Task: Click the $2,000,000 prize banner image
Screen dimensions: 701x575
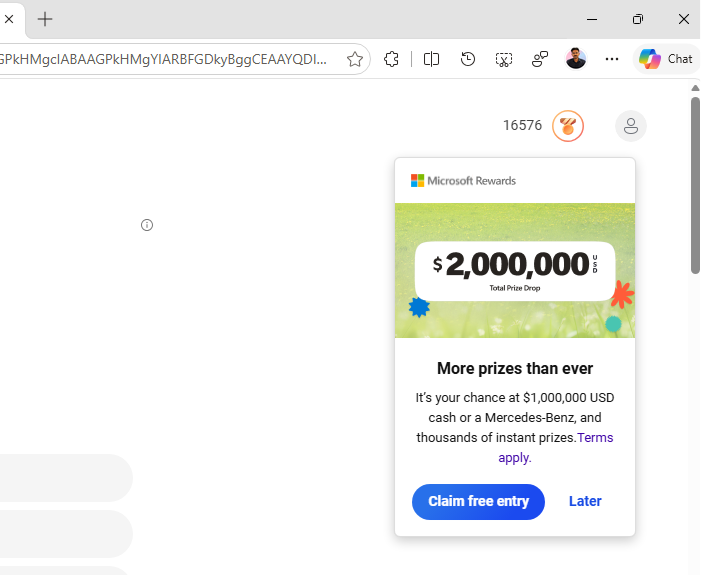Action: click(515, 271)
